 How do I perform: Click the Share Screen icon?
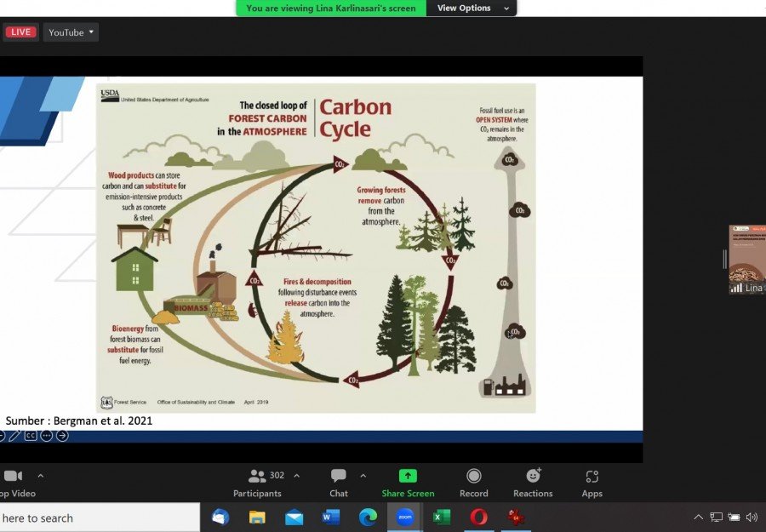click(x=408, y=477)
